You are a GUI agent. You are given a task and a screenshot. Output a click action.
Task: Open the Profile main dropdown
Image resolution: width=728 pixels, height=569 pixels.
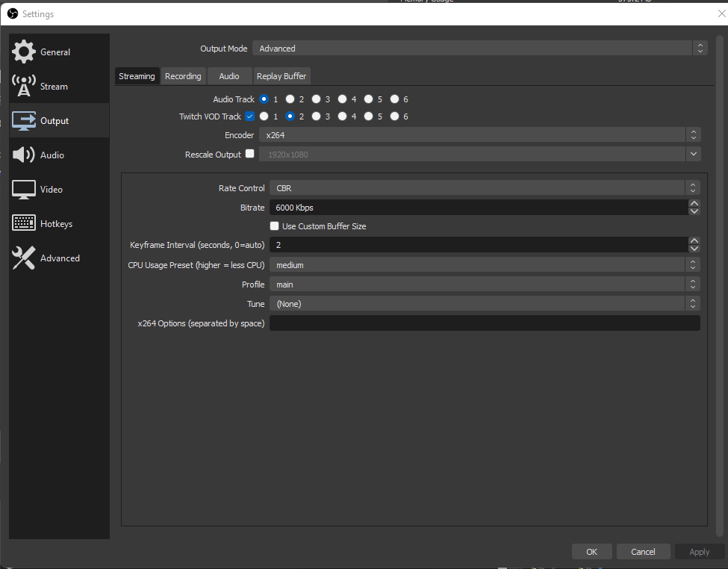point(485,284)
